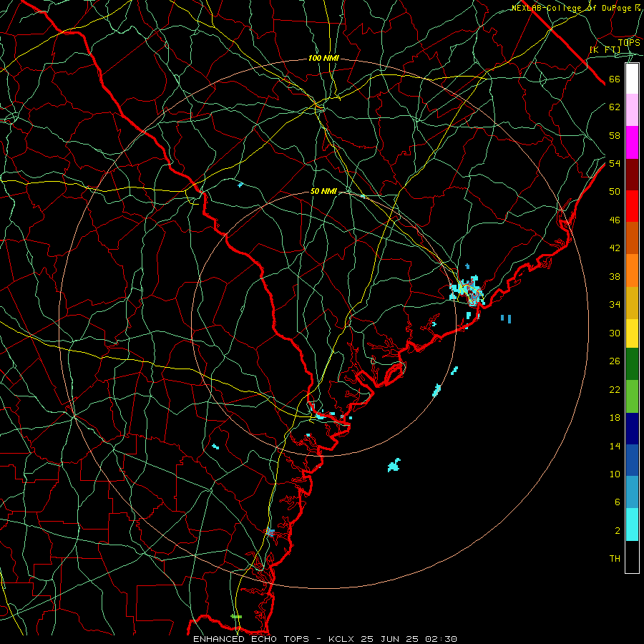Click the scale value "58"
Screen dimensions: 644x644
coord(615,135)
